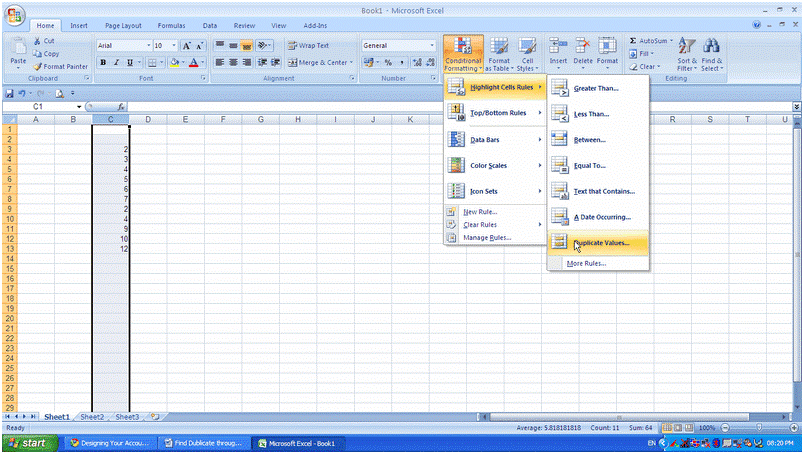This screenshot has height=454, width=804.
Task: Align text left
Action: coord(219,63)
